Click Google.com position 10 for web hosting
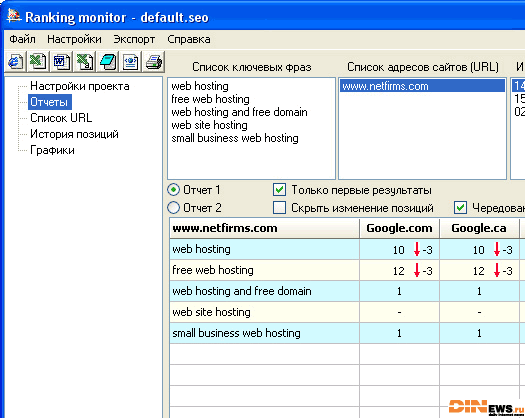The image size is (525, 418). pyautogui.click(x=399, y=250)
